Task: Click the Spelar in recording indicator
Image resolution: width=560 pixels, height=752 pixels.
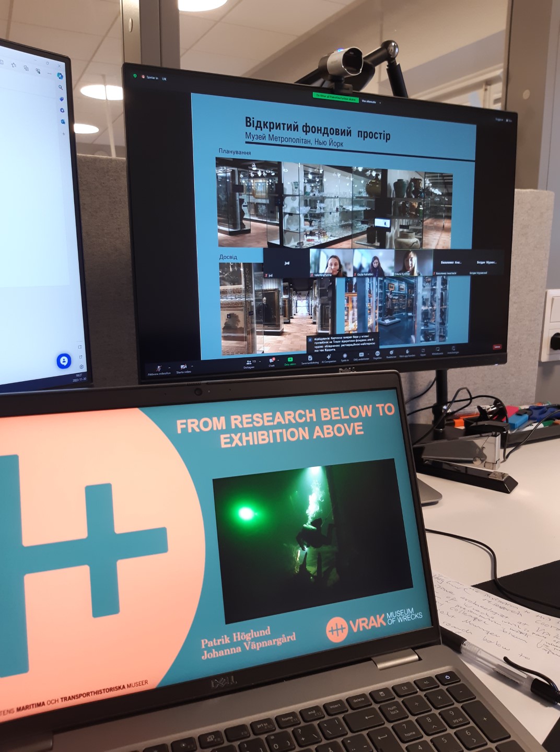Action: (x=150, y=77)
